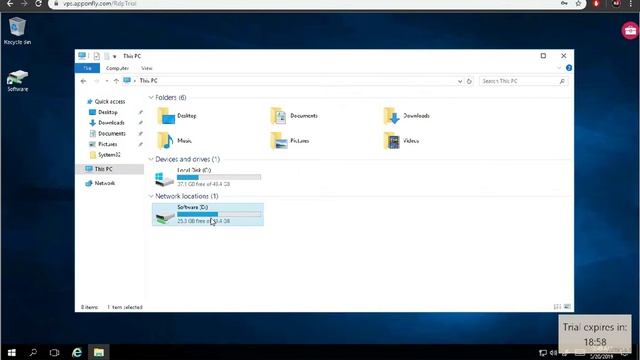This screenshot has height=360, width=640.
Task: Bookmark this page with star icon
Action: (578, 3)
